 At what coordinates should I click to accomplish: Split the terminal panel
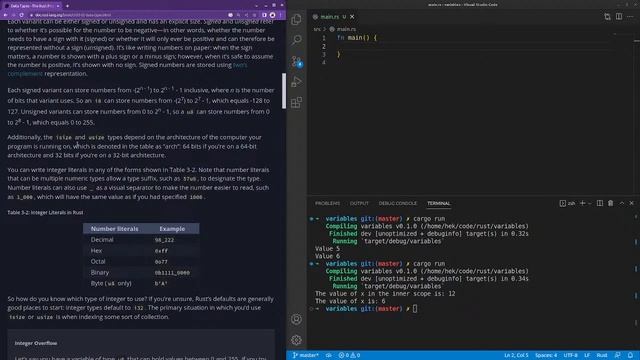tap(600, 203)
